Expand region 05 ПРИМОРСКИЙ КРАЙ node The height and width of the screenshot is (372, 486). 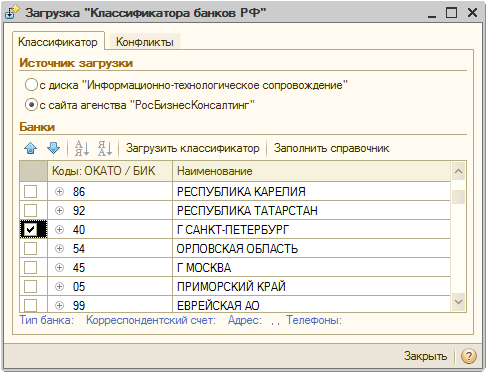pyautogui.click(x=59, y=286)
